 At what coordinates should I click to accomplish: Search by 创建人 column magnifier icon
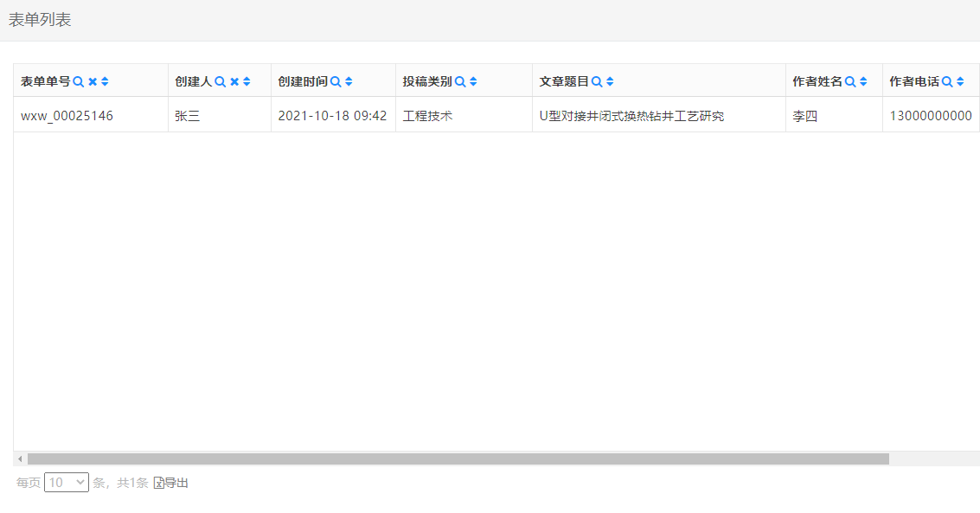point(220,81)
